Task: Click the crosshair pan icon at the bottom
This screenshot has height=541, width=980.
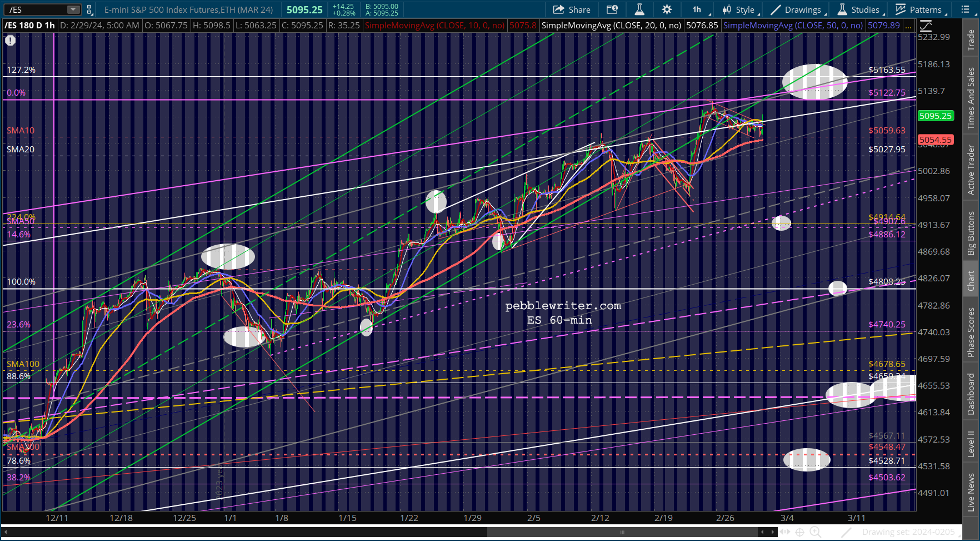Action: click(800, 532)
